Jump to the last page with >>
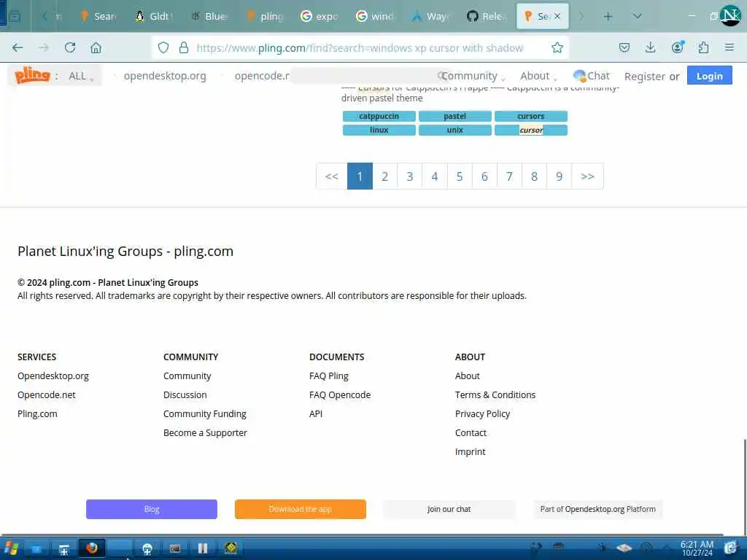The height and width of the screenshot is (560, 747). (x=587, y=176)
